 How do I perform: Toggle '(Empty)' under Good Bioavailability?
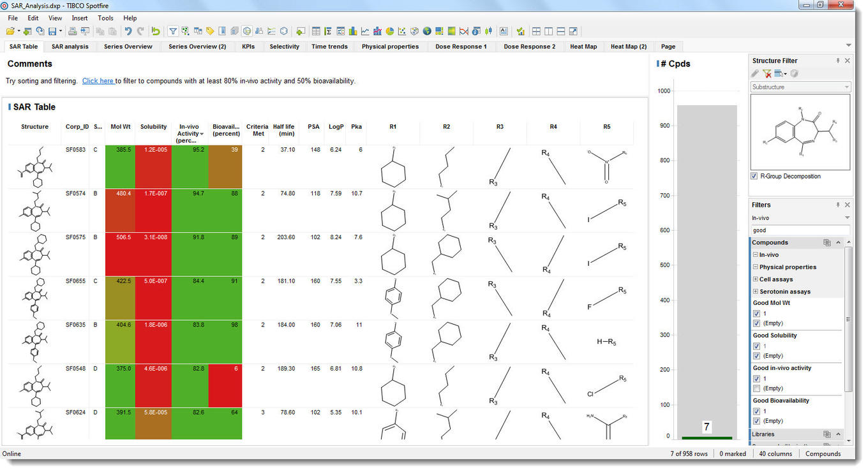pos(756,421)
